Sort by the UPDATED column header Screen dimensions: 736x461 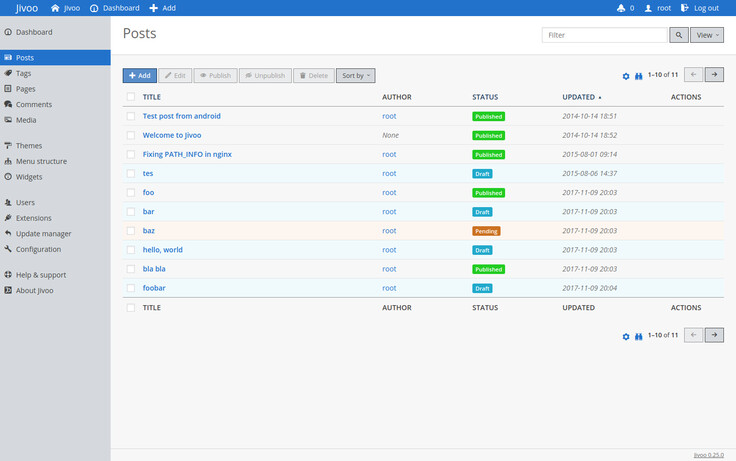(x=580, y=97)
